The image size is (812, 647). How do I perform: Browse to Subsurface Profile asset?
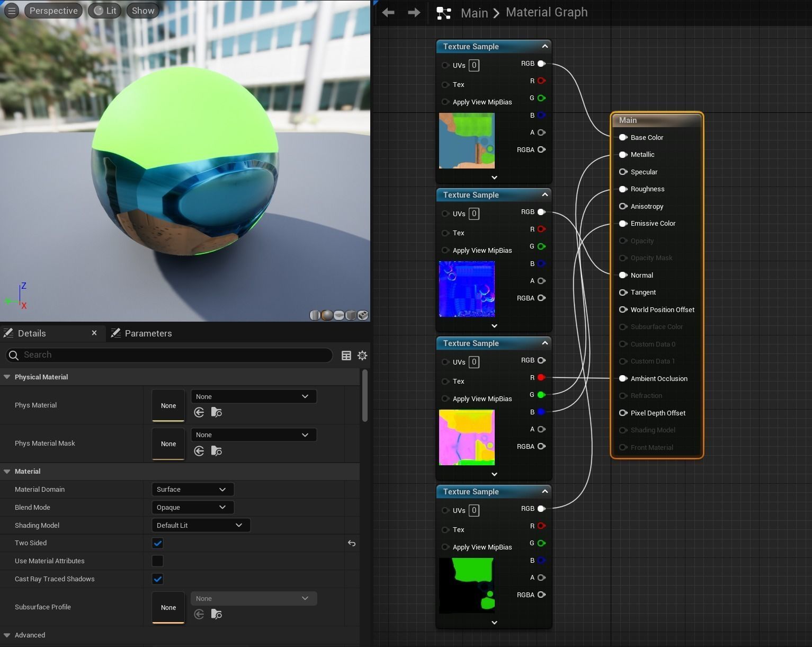tap(216, 614)
